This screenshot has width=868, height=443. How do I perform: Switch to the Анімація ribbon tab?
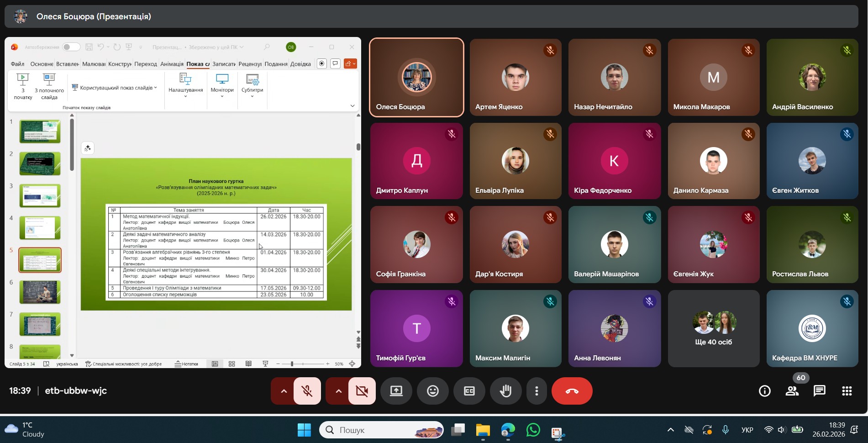(x=172, y=64)
